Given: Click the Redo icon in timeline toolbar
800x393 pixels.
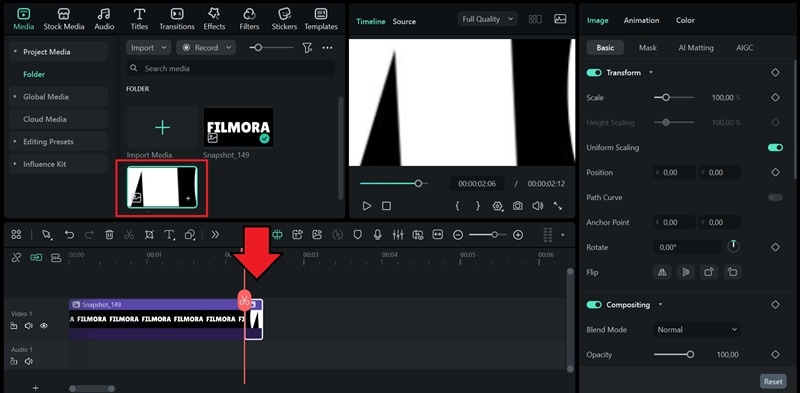Looking at the screenshot, I should 89,235.
